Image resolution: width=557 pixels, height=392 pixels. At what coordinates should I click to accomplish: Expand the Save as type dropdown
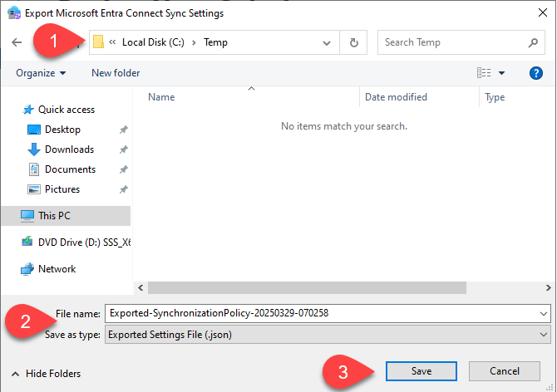(544, 334)
